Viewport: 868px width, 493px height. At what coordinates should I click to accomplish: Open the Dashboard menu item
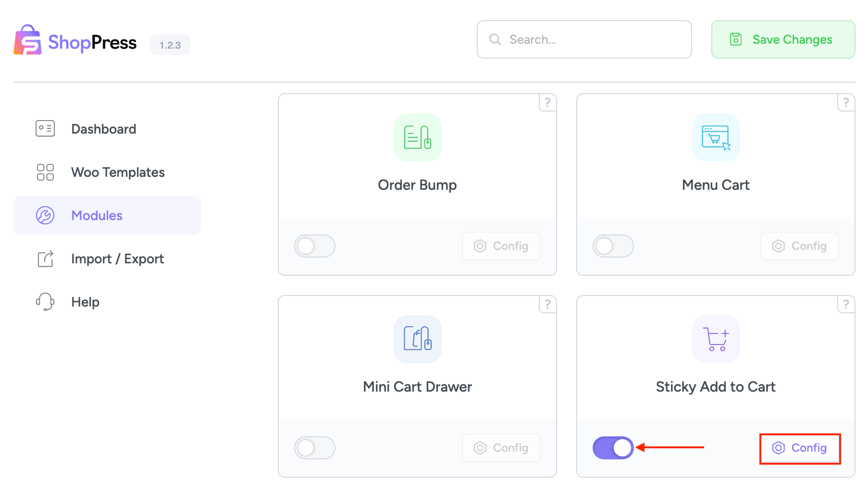[103, 128]
